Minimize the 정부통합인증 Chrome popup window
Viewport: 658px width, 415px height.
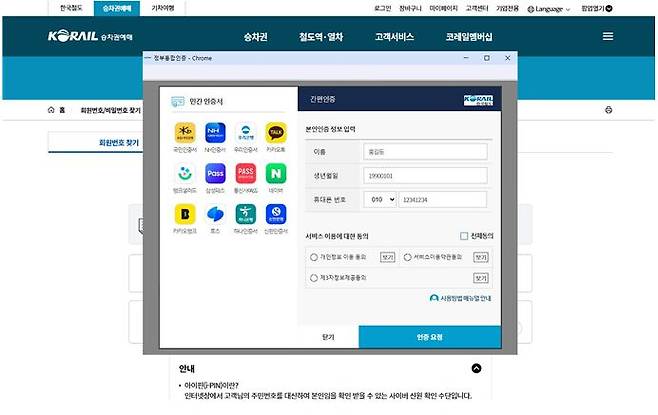[466, 58]
